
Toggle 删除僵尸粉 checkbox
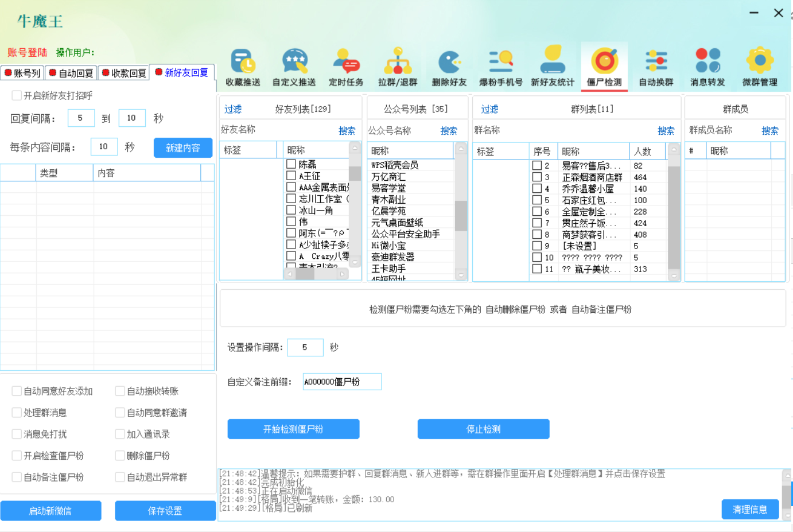coord(120,456)
